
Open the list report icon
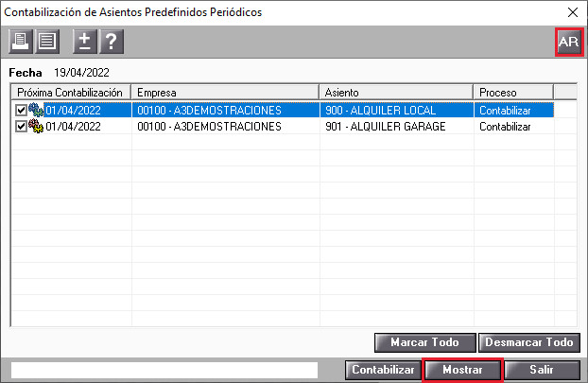click(47, 42)
